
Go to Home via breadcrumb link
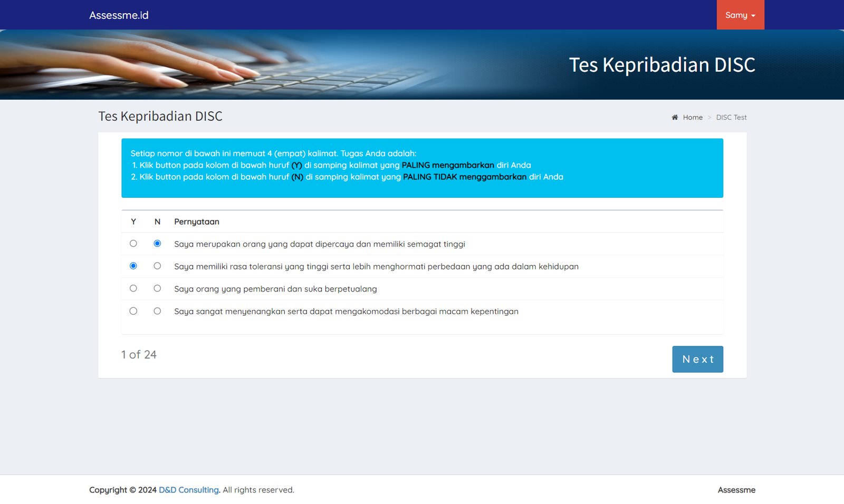click(x=692, y=118)
